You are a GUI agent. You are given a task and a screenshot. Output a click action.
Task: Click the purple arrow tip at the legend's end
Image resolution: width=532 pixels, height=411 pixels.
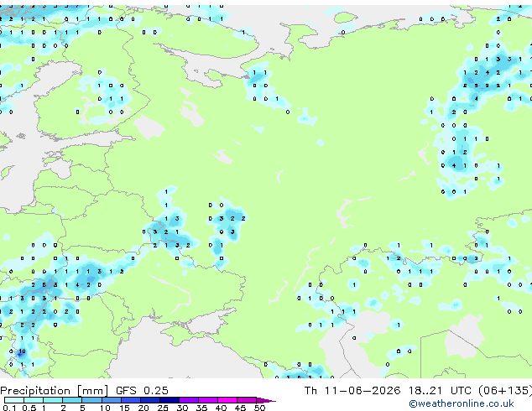[266, 400]
